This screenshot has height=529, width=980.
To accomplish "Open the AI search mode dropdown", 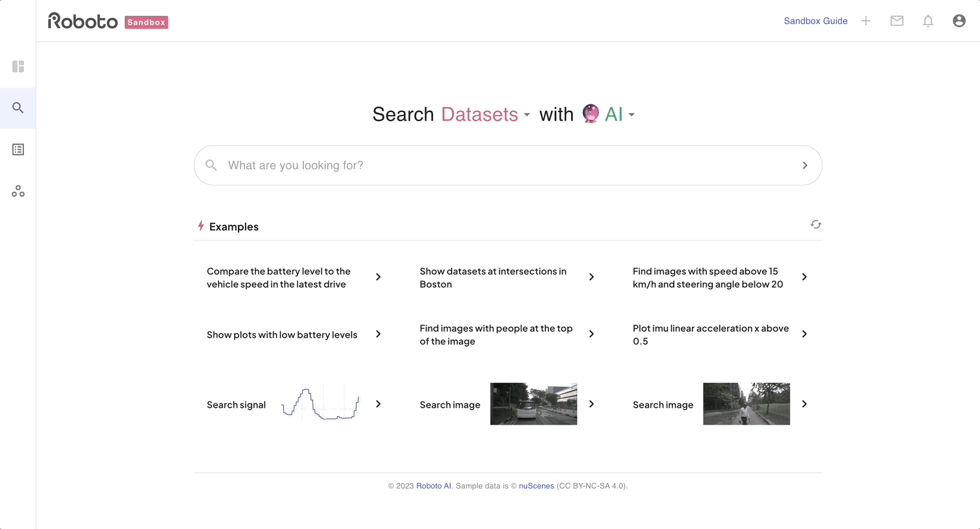I will pyautogui.click(x=619, y=114).
